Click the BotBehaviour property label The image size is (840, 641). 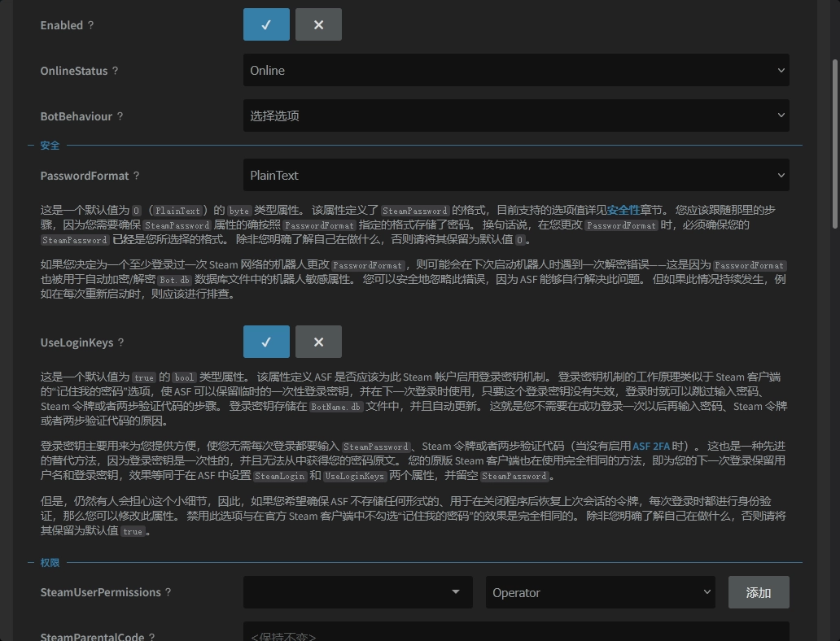(76, 116)
